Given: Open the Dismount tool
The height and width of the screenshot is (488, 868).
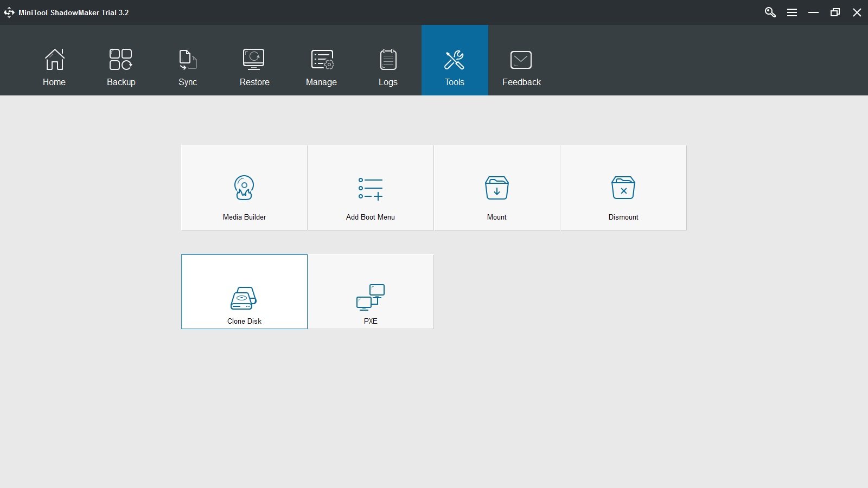Looking at the screenshot, I should [x=623, y=188].
